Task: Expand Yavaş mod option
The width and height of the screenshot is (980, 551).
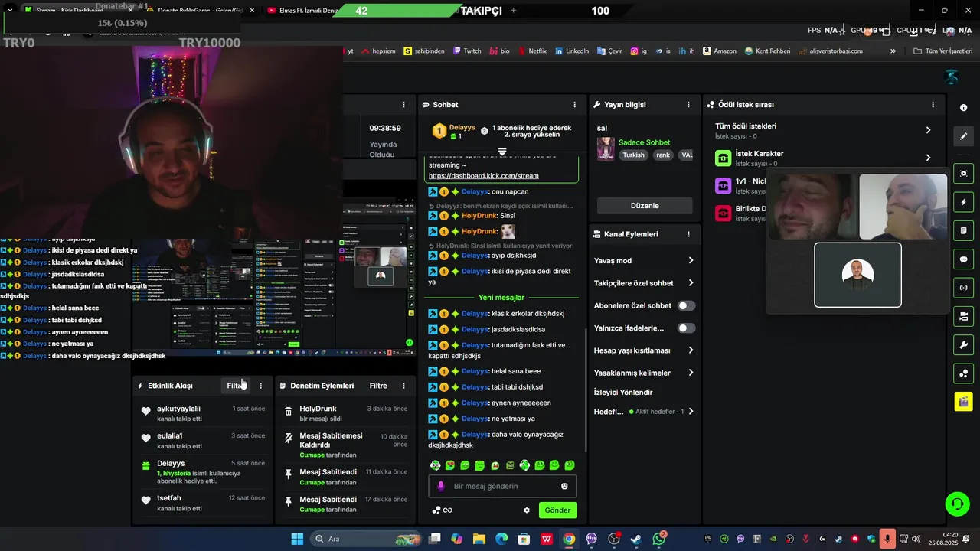Action: pyautogui.click(x=645, y=261)
